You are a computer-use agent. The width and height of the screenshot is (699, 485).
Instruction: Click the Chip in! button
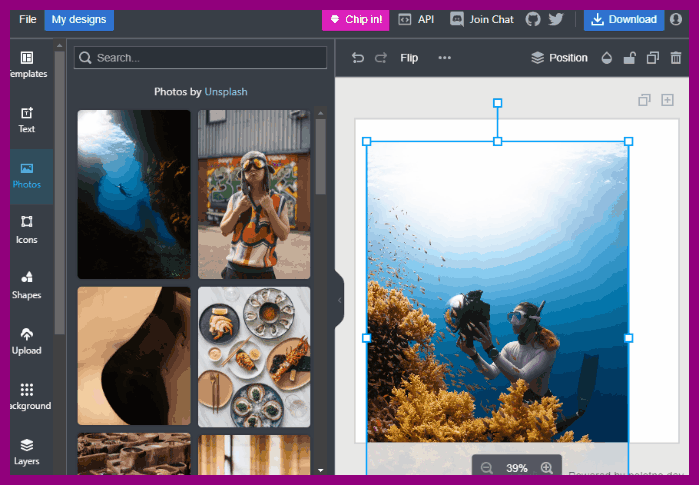point(355,20)
